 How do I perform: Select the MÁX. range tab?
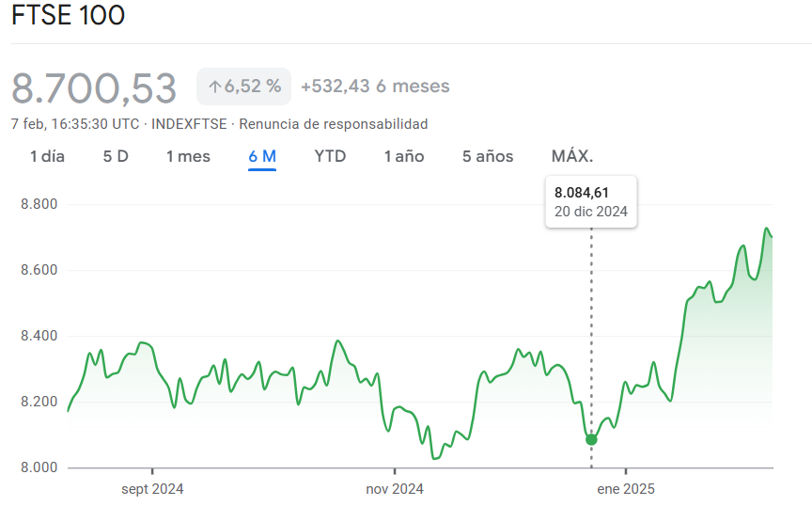(x=572, y=156)
